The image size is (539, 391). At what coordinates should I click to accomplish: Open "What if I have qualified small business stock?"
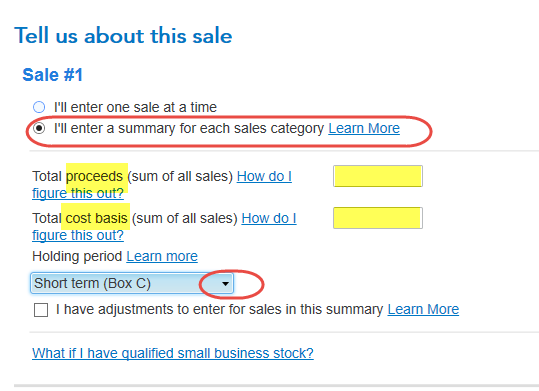[173, 353]
